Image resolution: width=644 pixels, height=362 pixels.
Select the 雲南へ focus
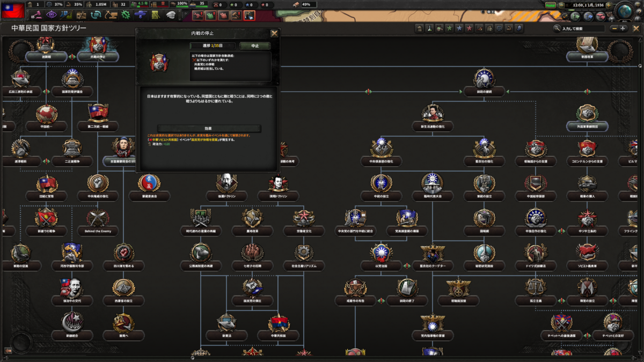coord(123,326)
